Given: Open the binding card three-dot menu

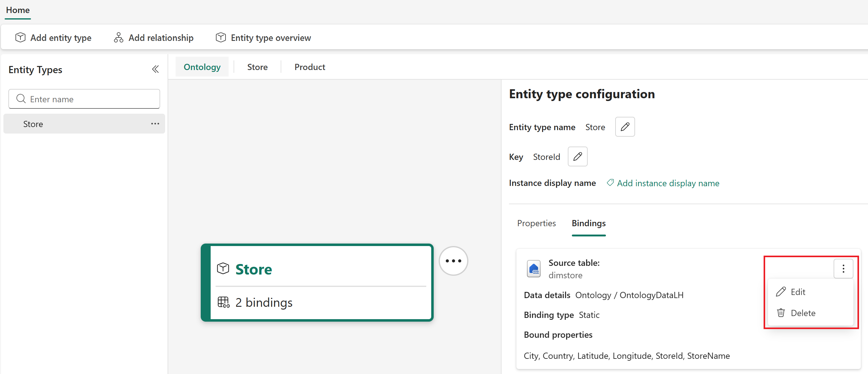Looking at the screenshot, I should click(844, 269).
